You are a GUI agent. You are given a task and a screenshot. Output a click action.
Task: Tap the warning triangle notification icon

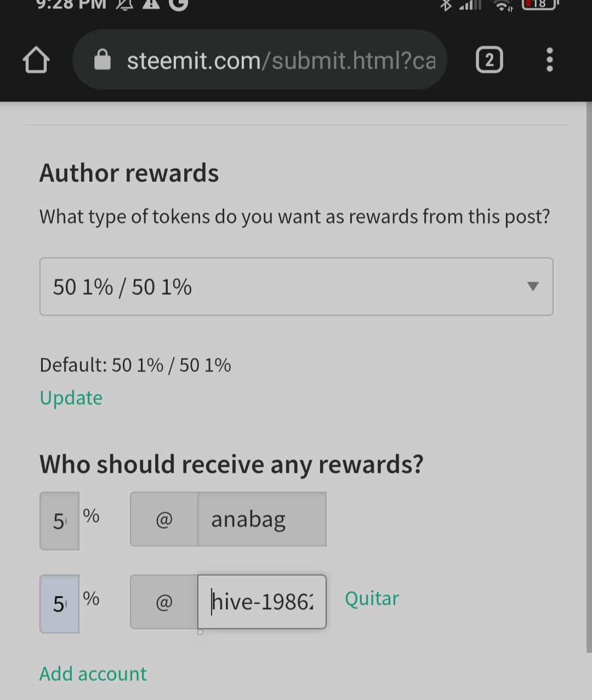tap(151, 4)
